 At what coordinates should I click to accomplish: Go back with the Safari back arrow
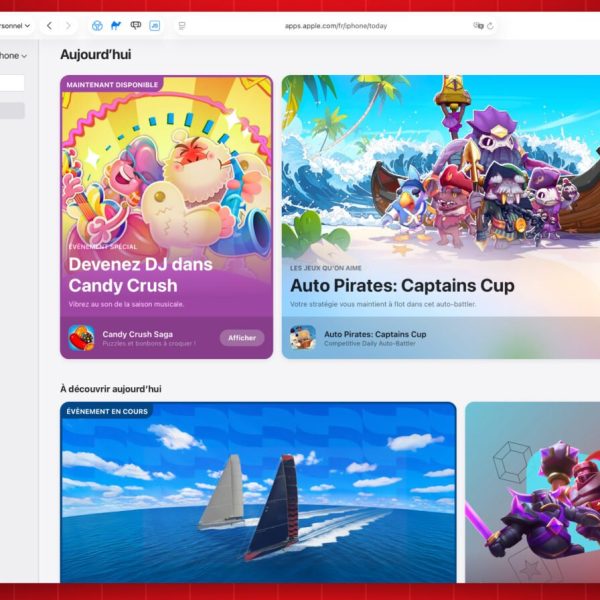[49, 26]
